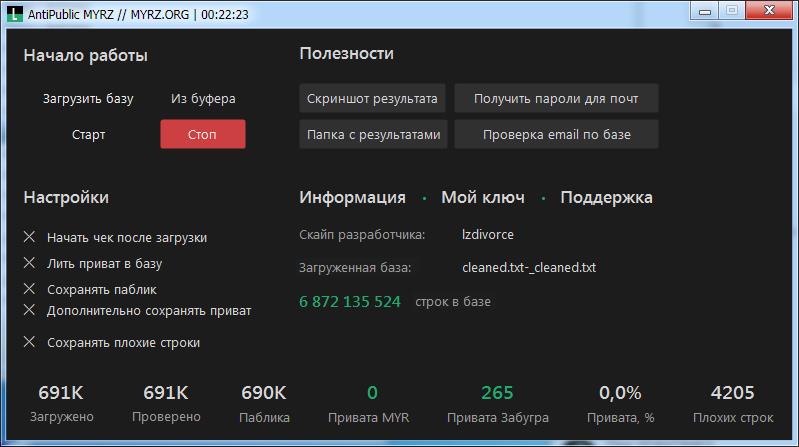
Task: Click the строк в базе label
Action: point(453,302)
